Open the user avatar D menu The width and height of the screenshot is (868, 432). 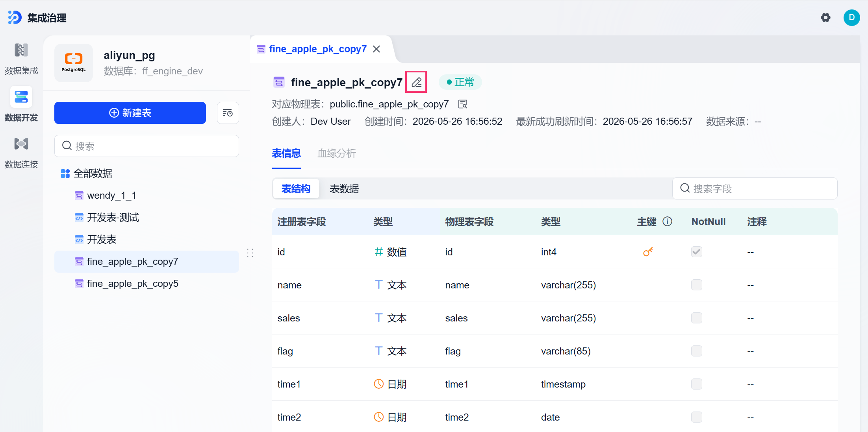(x=851, y=18)
